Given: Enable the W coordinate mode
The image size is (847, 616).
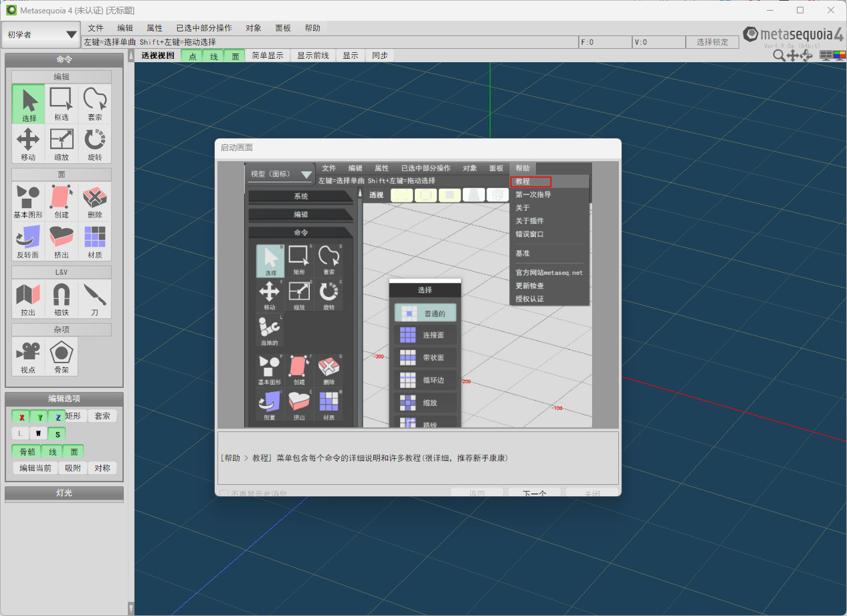Looking at the screenshot, I should tap(39, 433).
